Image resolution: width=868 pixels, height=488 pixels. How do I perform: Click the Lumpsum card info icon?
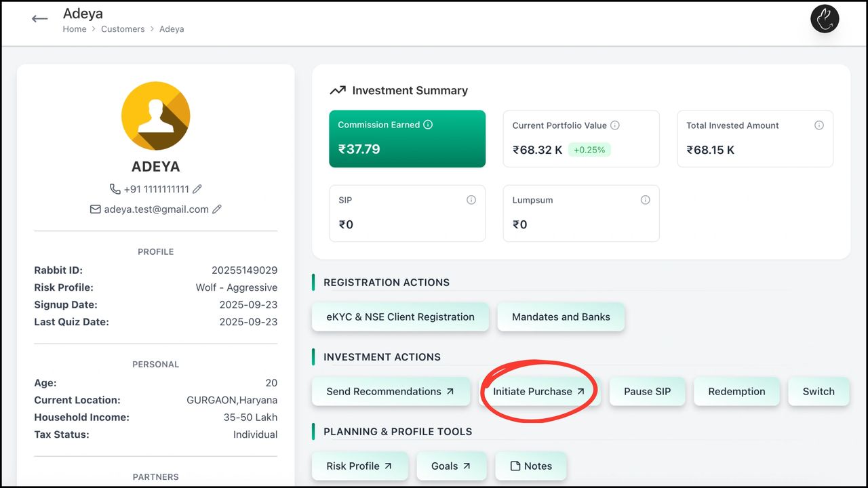point(645,200)
